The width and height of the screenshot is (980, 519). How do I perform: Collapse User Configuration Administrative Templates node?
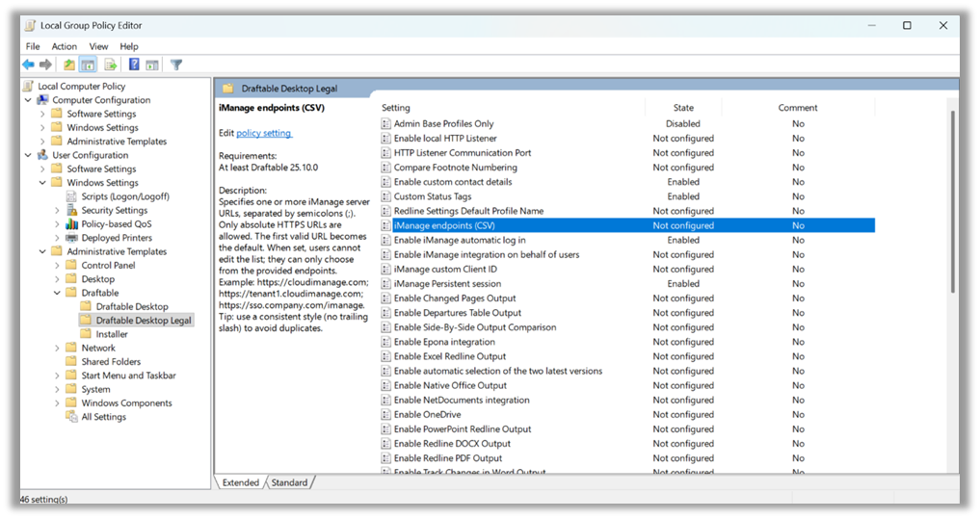pyautogui.click(x=42, y=251)
